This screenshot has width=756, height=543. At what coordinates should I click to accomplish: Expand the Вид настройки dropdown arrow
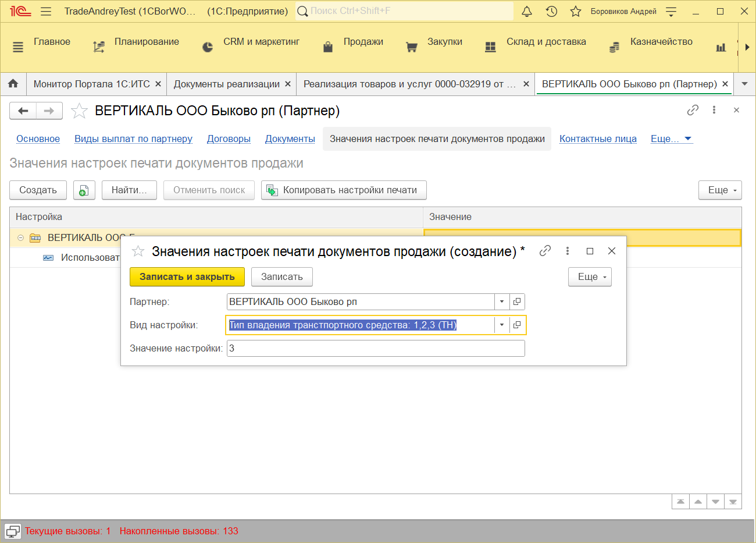(x=502, y=325)
